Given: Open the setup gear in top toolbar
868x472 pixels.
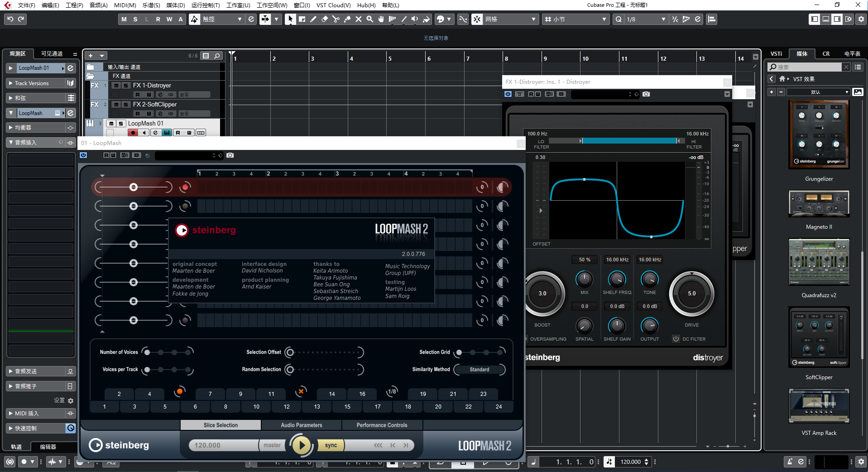Looking at the screenshot, I should (861, 19).
